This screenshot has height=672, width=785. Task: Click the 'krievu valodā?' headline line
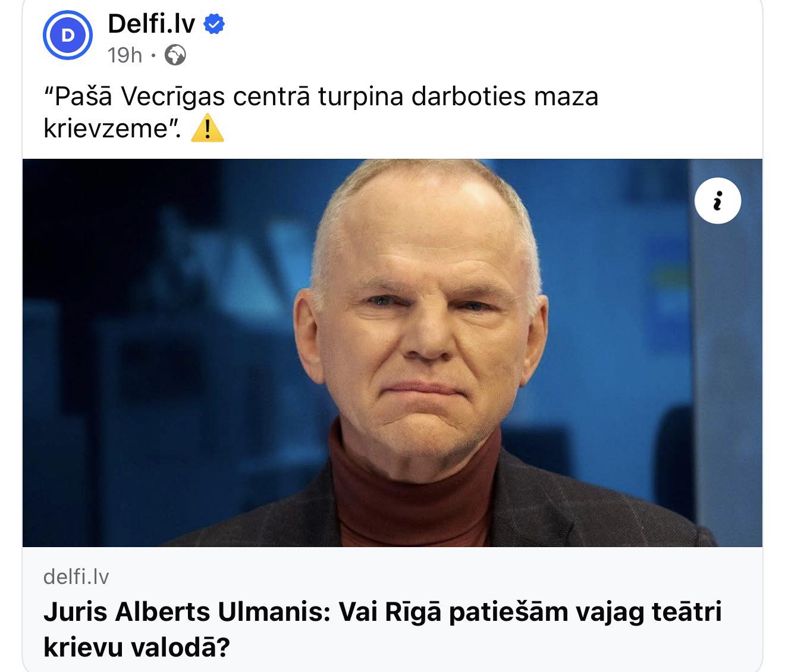click(136, 646)
